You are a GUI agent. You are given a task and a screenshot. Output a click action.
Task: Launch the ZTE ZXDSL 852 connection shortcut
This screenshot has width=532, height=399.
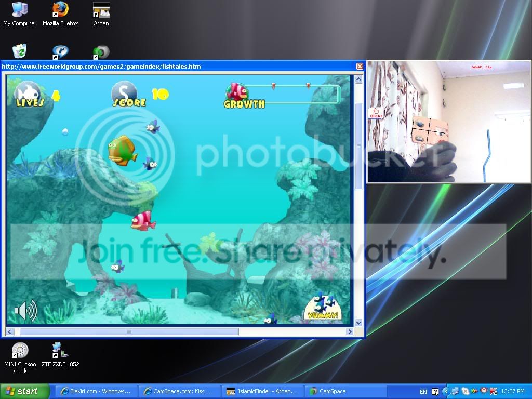point(60,354)
